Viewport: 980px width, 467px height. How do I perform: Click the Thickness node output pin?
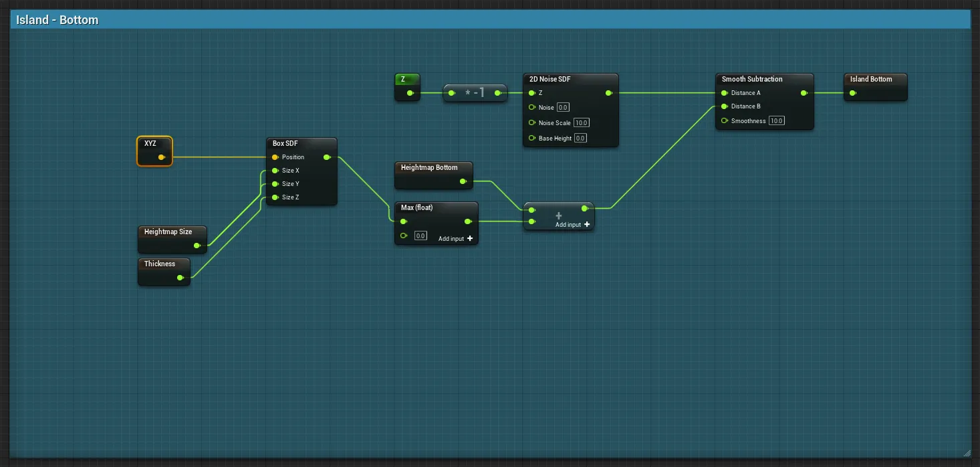pos(180,278)
